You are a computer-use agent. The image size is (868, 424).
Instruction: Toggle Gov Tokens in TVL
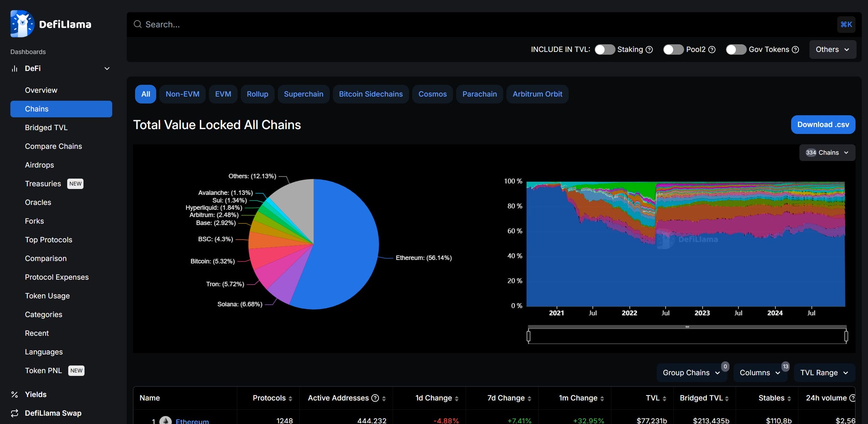click(736, 49)
